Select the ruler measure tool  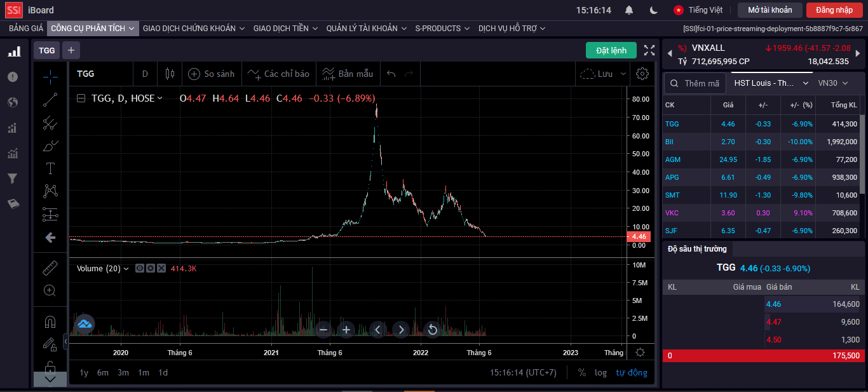[x=50, y=267]
